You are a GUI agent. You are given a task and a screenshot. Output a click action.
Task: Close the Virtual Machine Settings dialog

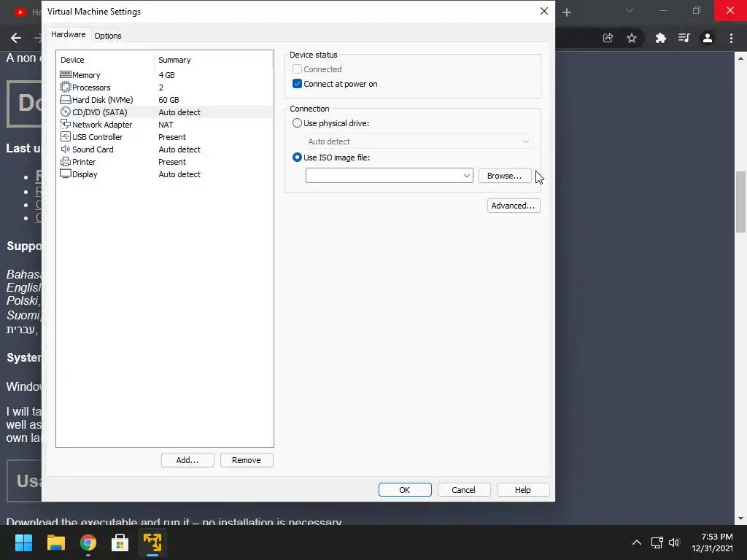pyautogui.click(x=544, y=11)
